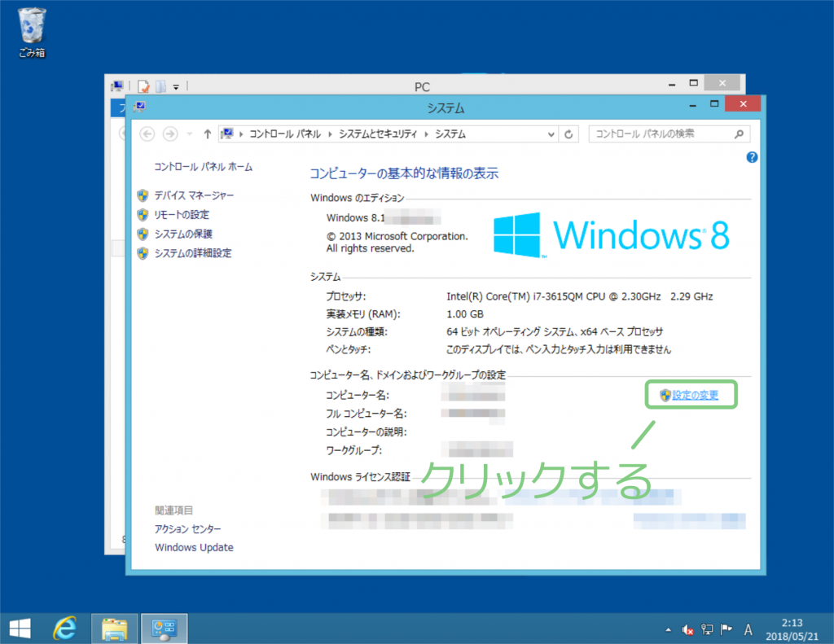Select System and Security breadcrumb
Screen dimensions: 834x644
coord(378,134)
